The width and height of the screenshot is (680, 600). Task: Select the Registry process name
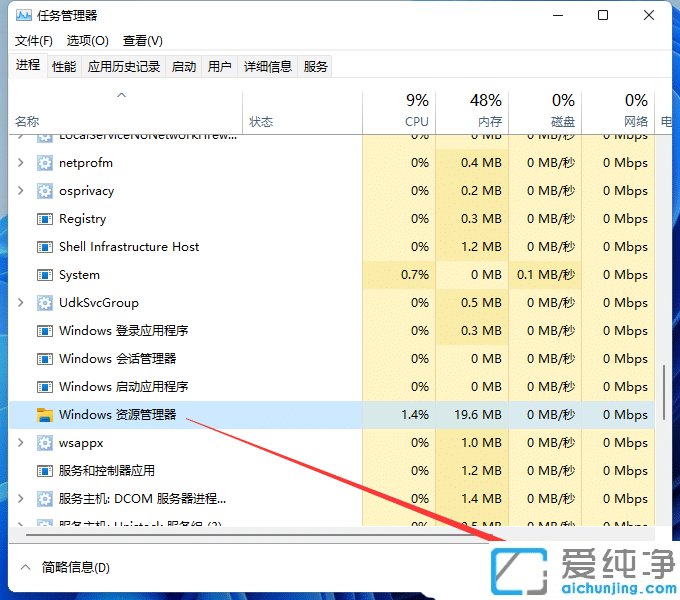(x=82, y=219)
